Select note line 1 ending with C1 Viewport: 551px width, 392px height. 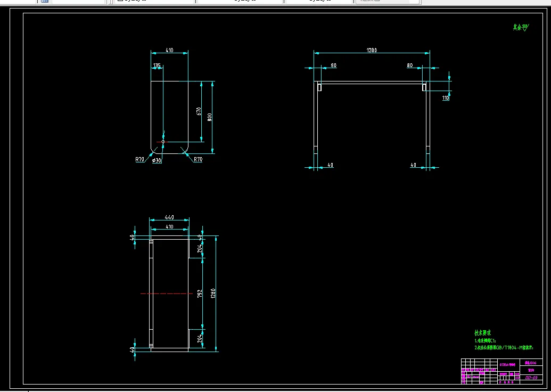click(485, 341)
